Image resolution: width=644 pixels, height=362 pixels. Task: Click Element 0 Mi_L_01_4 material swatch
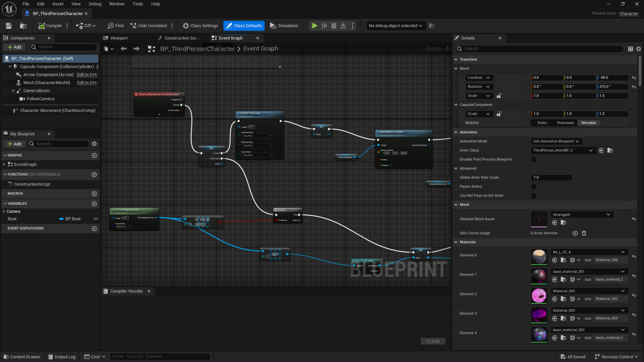click(539, 257)
